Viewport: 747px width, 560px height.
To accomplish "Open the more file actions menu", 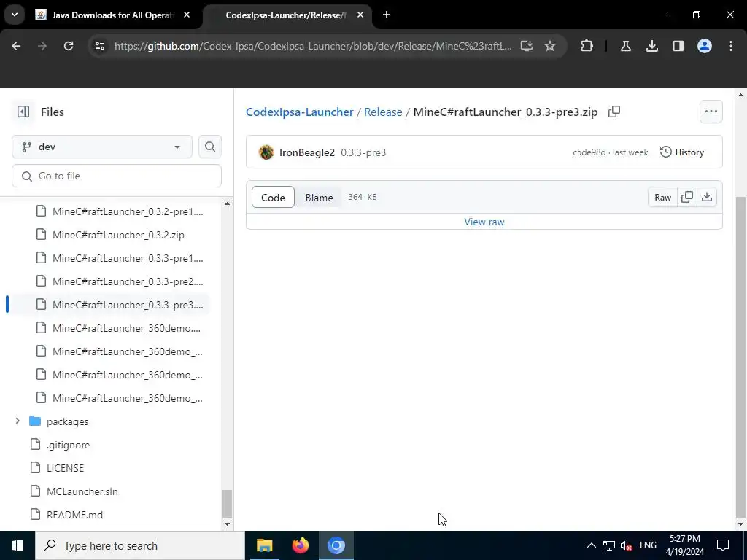I will tap(711, 112).
